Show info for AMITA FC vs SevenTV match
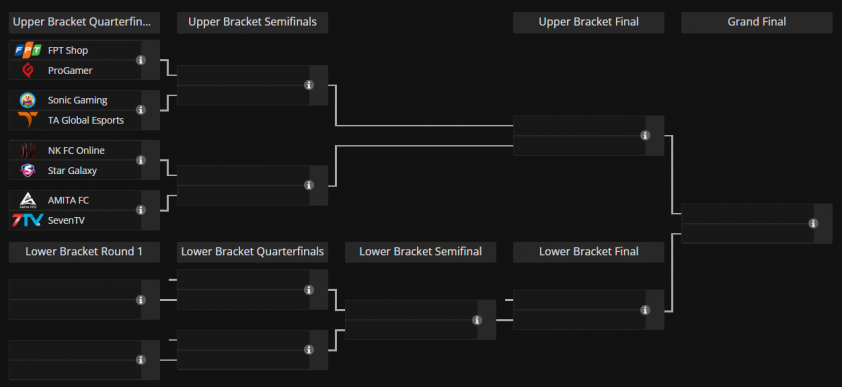 pyautogui.click(x=141, y=210)
